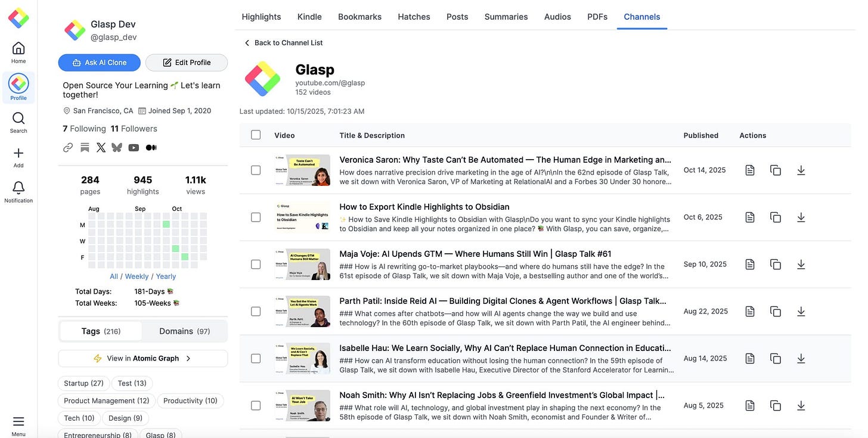The image size is (868, 438).
Task: Switch to the Summaries tab
Action: (506, 17)
